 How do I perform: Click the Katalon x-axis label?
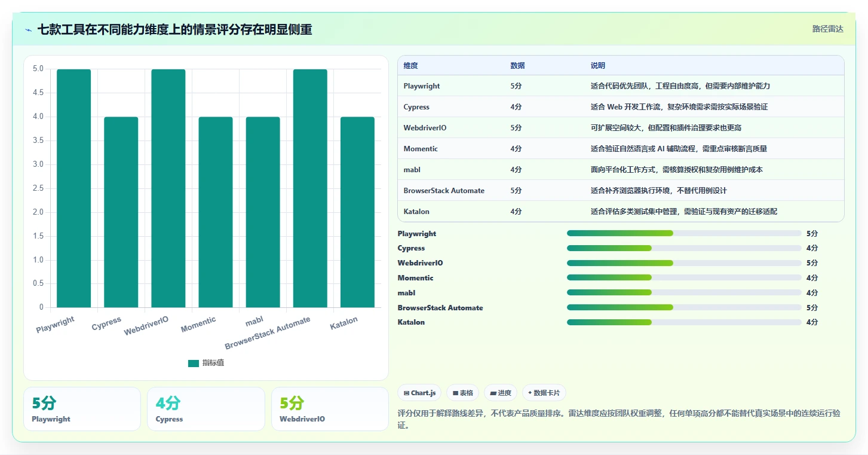[x=344, y=323]
